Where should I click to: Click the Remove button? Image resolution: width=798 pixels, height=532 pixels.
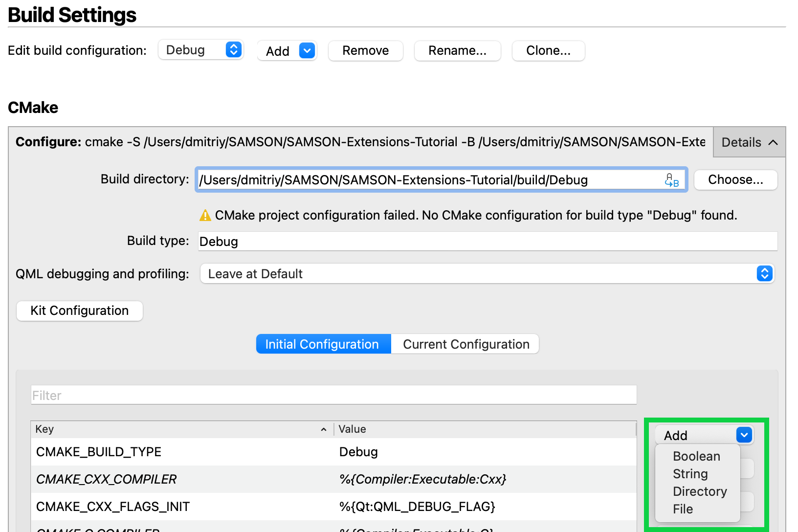[x=365, y=50]
